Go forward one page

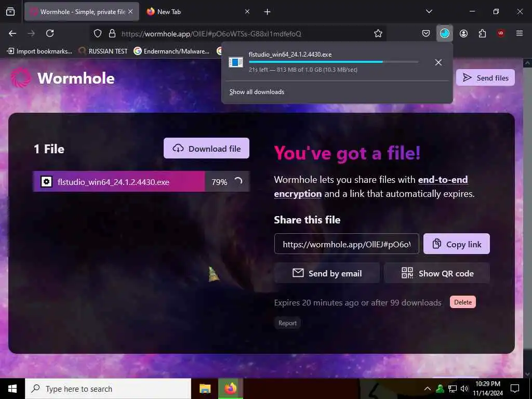tap(31, 33)
